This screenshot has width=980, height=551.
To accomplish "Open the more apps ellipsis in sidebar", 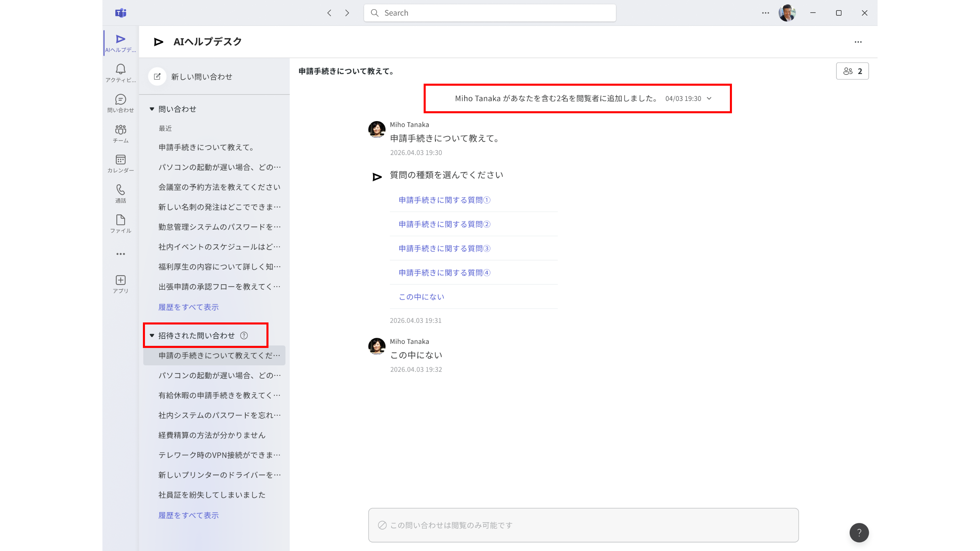I will point(120,254).
